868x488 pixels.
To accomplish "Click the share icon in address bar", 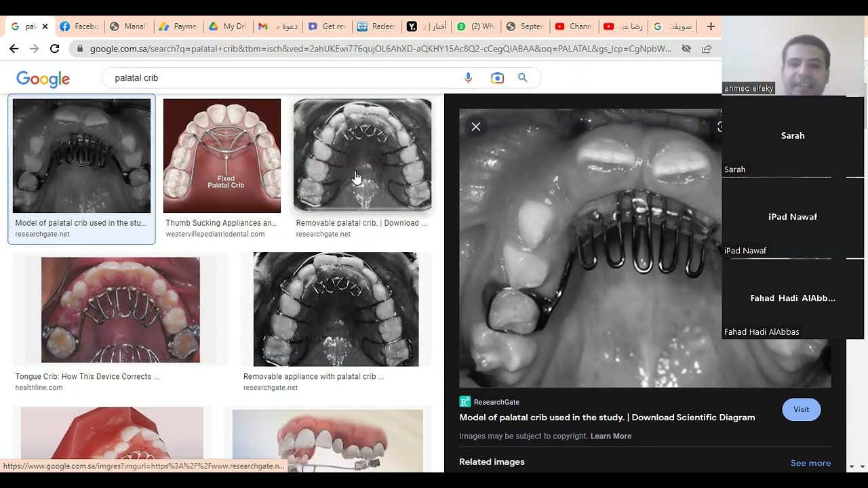I will (707, 49).
